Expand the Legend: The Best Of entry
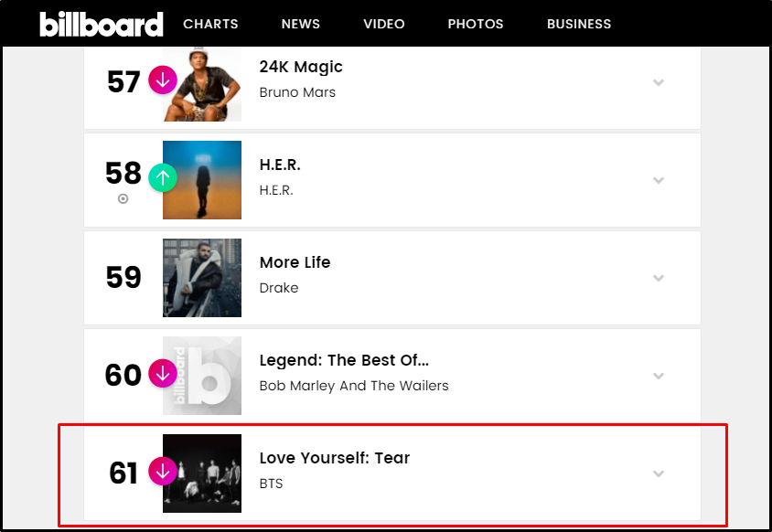Image resolution: width=772 pixels, height=532 pixels. (x=658, y=376)
